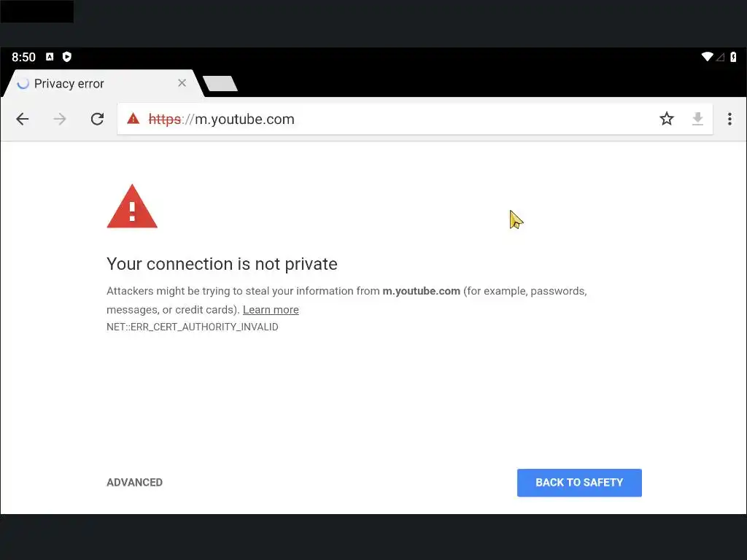Viewport: 747px width, 560px height.
Task: Reload the current page
Action: tap(97, 119)
